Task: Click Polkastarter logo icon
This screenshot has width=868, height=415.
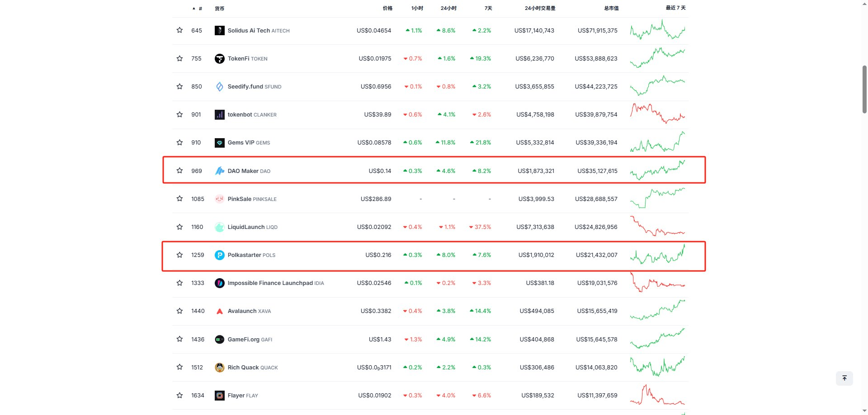Action: (x=220, y=255)
